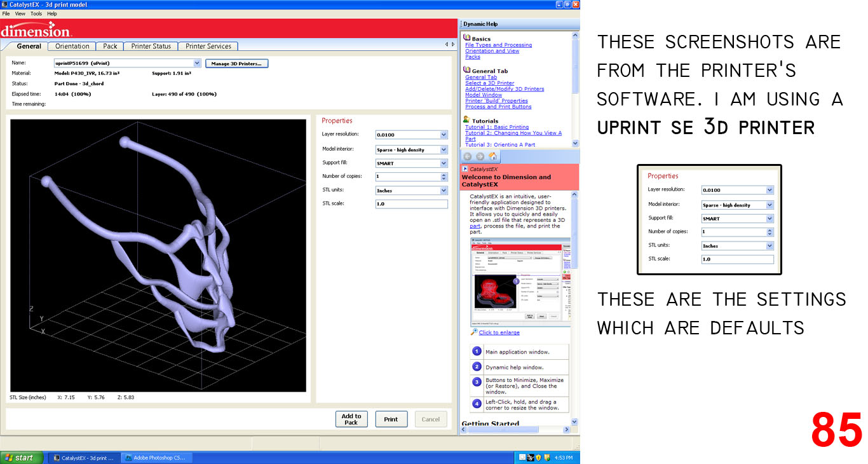
Task: Click the taskbar clock showing 4:53 PM
Action: [x=564, y=458]
